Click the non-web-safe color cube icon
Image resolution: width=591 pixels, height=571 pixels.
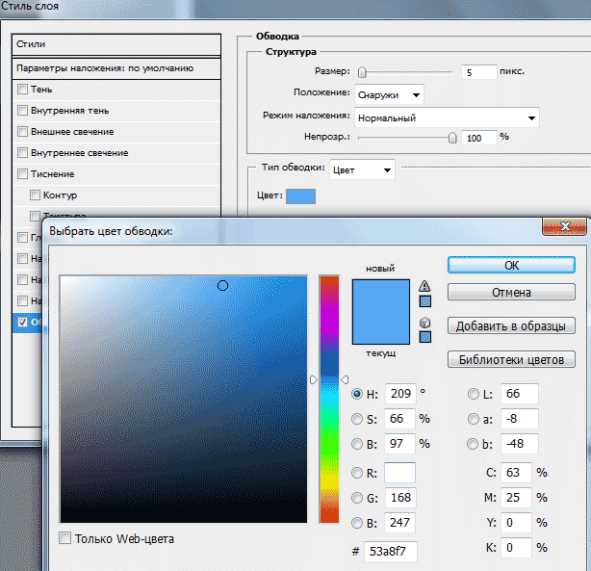425,323
